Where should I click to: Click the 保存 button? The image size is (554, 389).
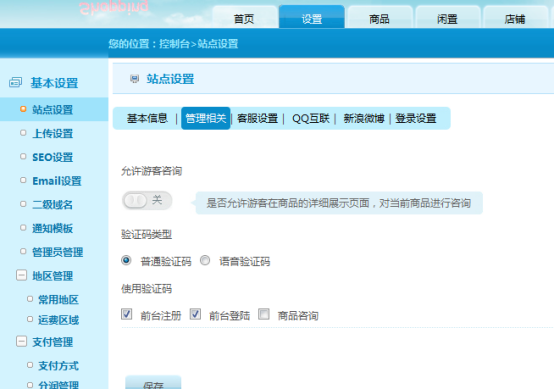(153, 383)
